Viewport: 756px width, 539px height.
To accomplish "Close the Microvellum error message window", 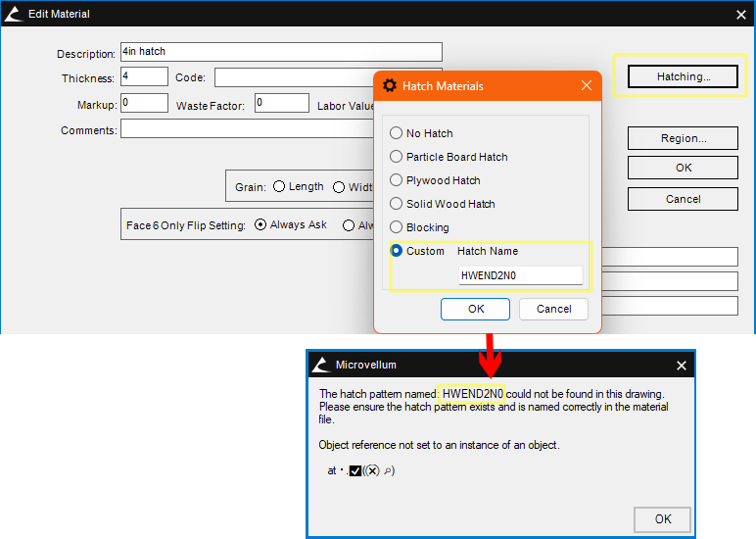I will pos(682,366).
